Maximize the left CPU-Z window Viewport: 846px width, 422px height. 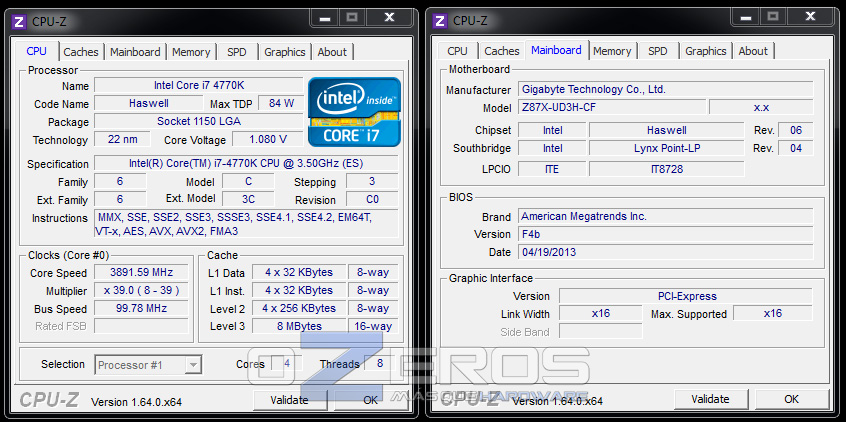pyautogui.click(x=352, y=18)
